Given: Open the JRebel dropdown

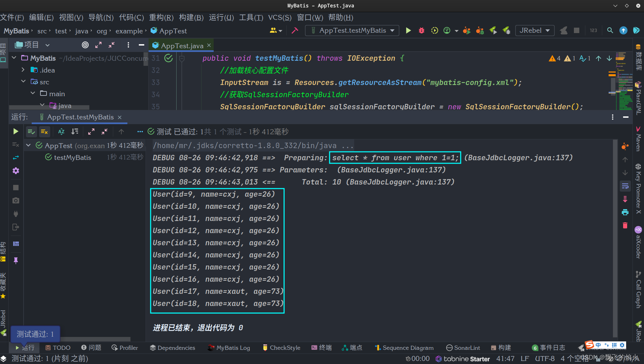Looking at the screenshot, I should pyautogui.click(x=535, y=31).
